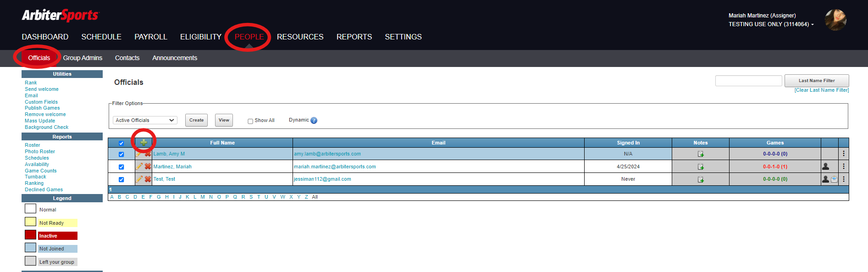
Task: Click the View filter button
Action: (x=224, y=120)
